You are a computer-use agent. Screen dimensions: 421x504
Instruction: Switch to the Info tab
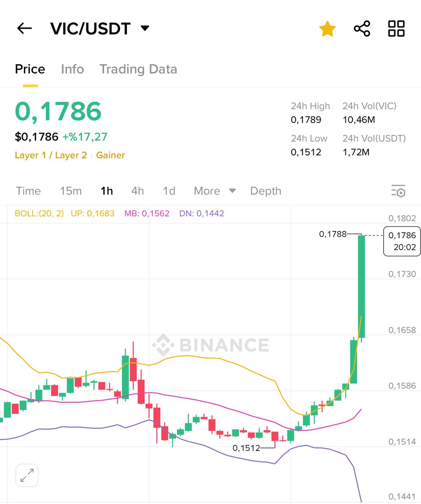(72, 69)
